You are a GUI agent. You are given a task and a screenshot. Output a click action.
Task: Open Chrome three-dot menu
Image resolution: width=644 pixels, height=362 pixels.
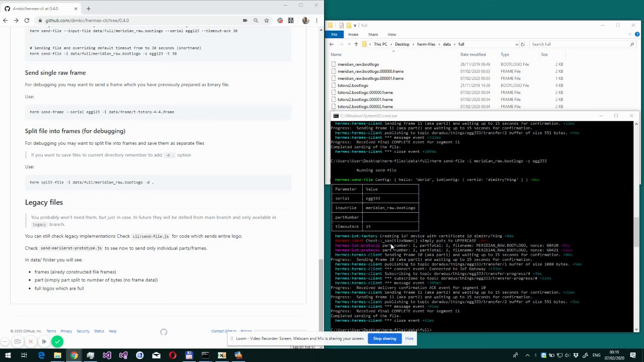click(x=317, y=20)
